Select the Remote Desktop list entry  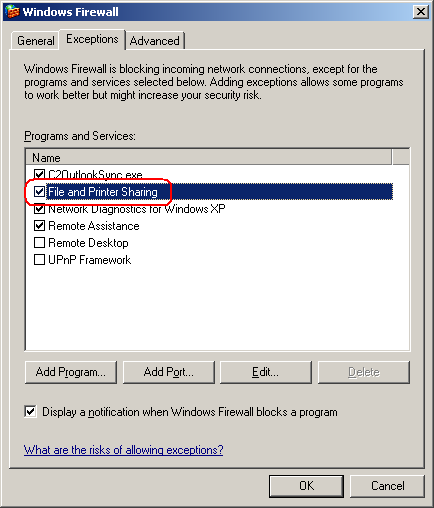click(88, 243)
